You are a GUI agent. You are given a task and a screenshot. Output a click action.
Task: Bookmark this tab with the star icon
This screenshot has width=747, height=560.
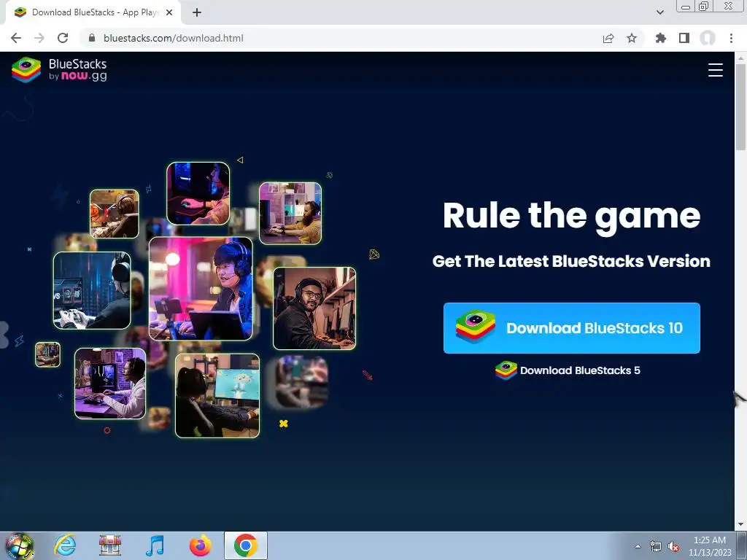pos(631,38)
